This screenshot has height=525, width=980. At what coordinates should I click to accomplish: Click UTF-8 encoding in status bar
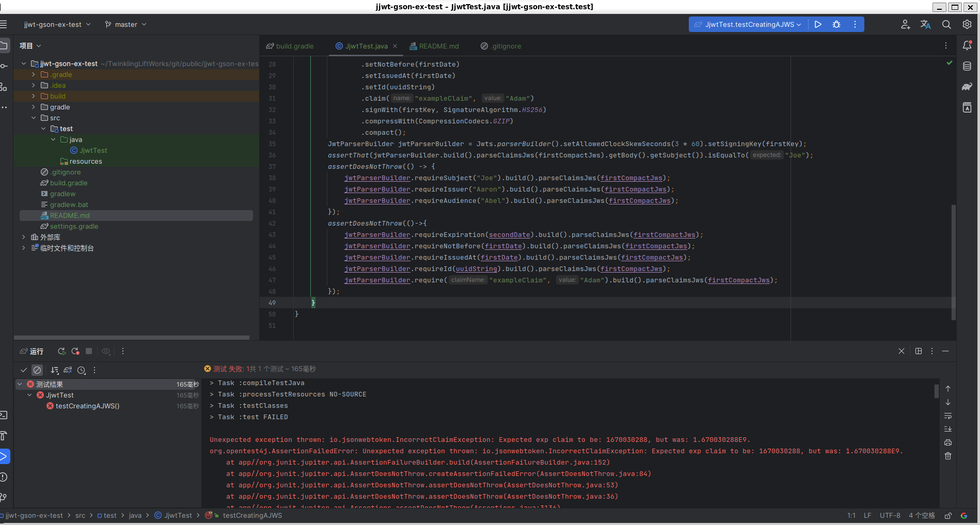(x=890, y=515)
